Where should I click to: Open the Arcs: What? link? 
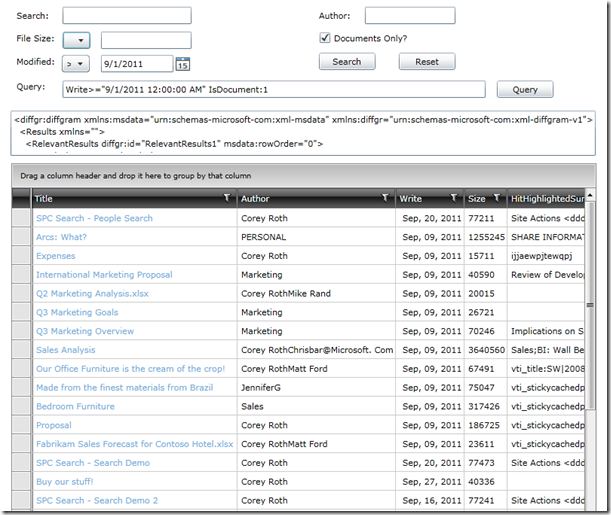click(x=62, y=237)
